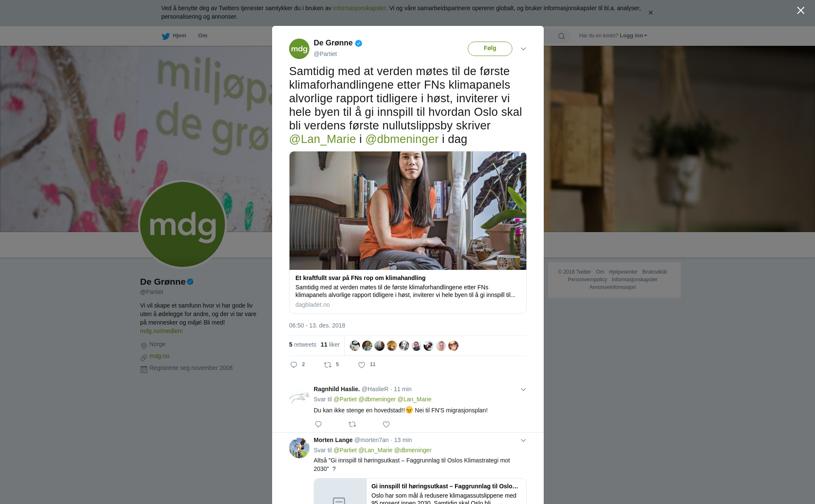
Task: Expand options for Morten Lange's reply
Action: tap(523, 440)
